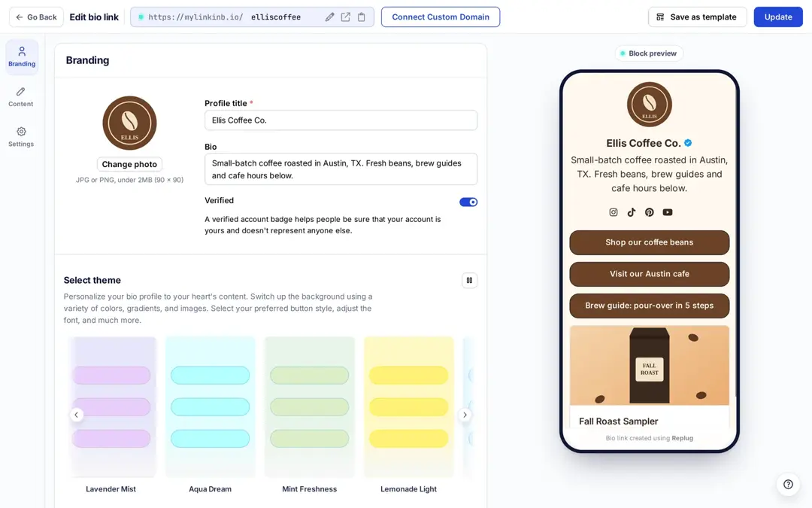This screenshot has width=812, height=508.
Task: Click the 'Edit bio link' title text
Action: click(x=94, y=17)
